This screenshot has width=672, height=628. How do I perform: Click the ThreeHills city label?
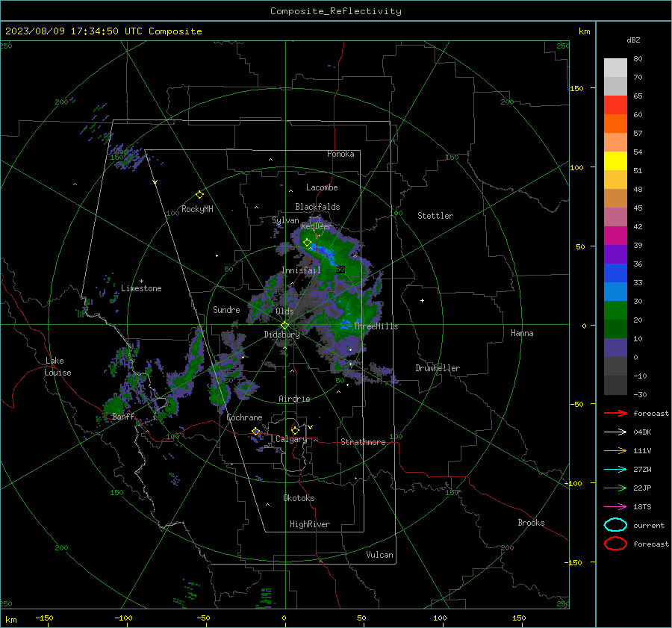point(376,326)
